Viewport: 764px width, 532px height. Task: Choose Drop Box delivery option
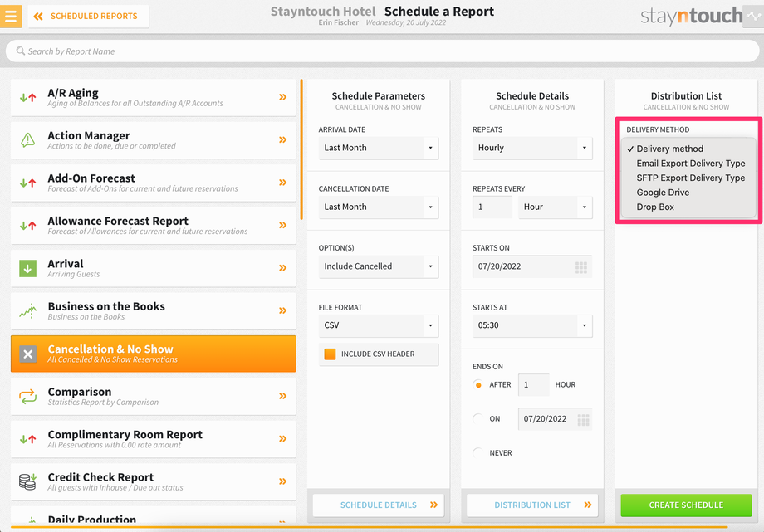point(688,207)
